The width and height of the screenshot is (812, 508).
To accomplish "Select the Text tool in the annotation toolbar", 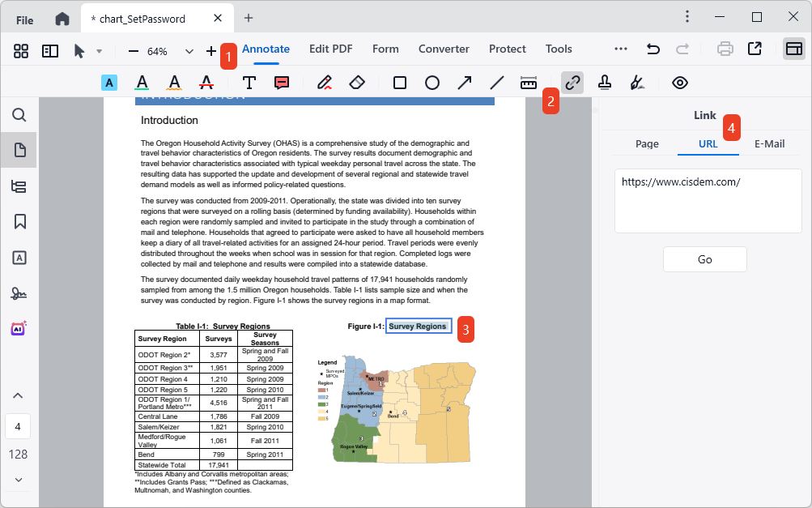I will click(249, 82).
